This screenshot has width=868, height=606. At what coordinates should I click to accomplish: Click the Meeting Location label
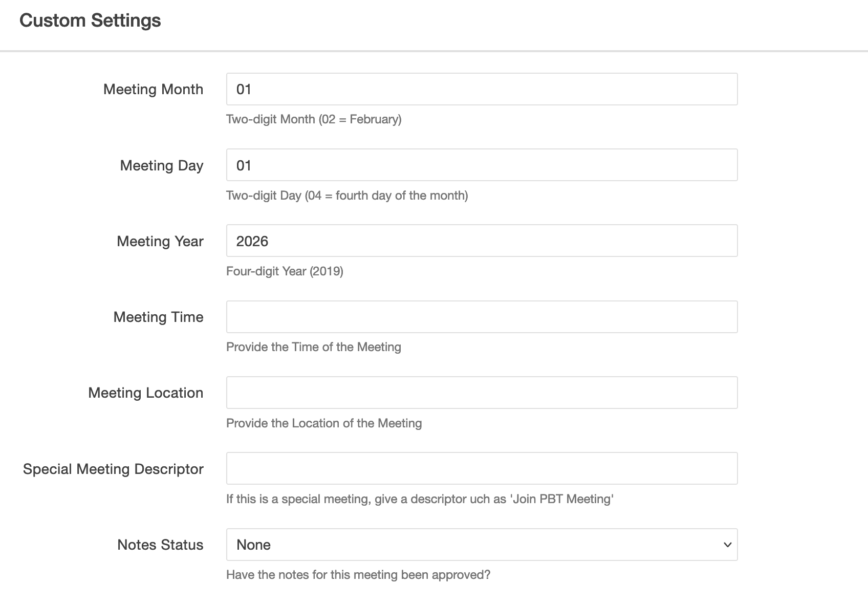coord(146,393)
